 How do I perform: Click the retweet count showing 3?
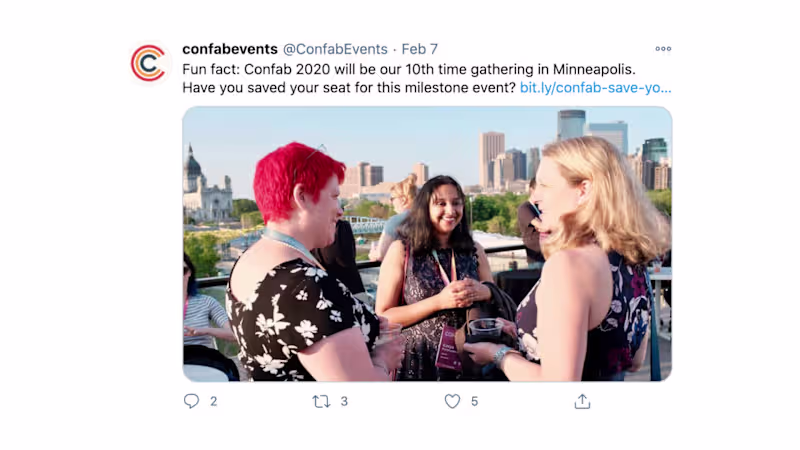(x=344, y=401)
